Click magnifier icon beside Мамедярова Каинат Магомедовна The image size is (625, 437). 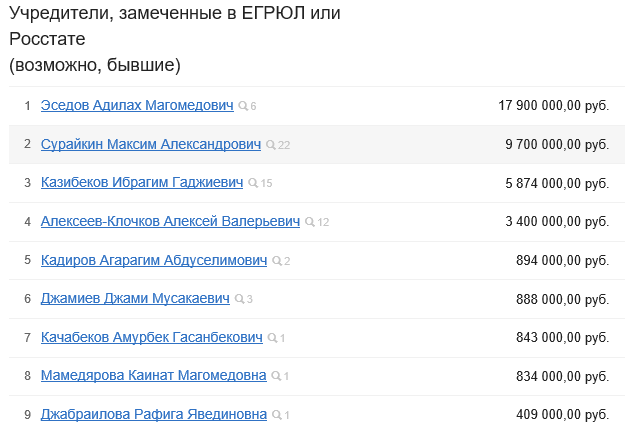(276, 376)
